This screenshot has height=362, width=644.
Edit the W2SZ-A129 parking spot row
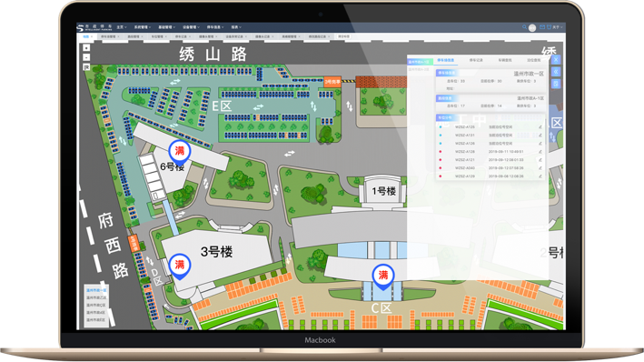[540, 176]
